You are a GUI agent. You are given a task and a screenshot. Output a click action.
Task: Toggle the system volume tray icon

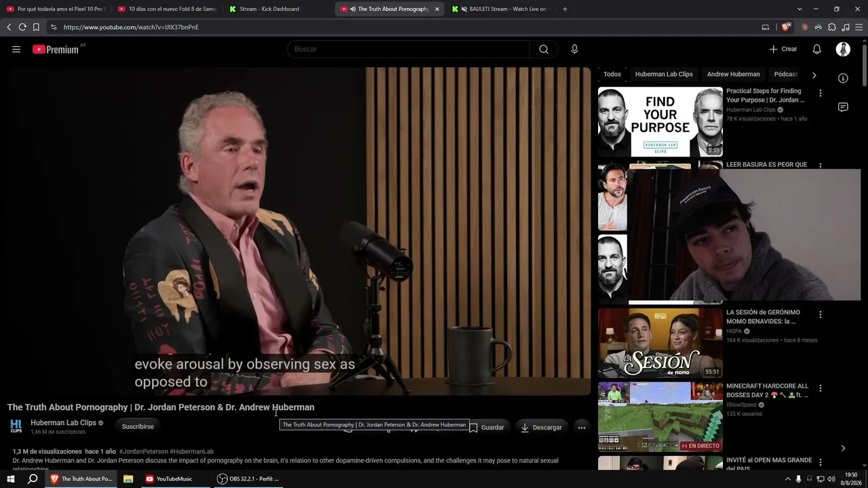pos(831,479)
